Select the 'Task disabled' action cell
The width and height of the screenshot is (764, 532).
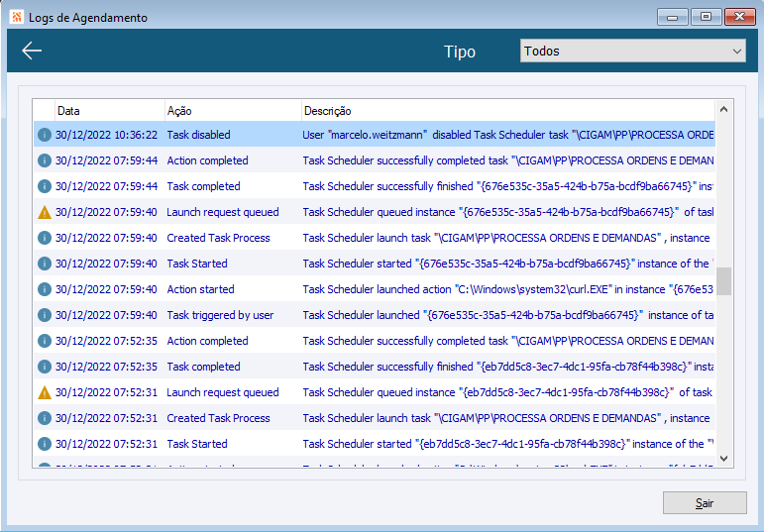point(199,135)
